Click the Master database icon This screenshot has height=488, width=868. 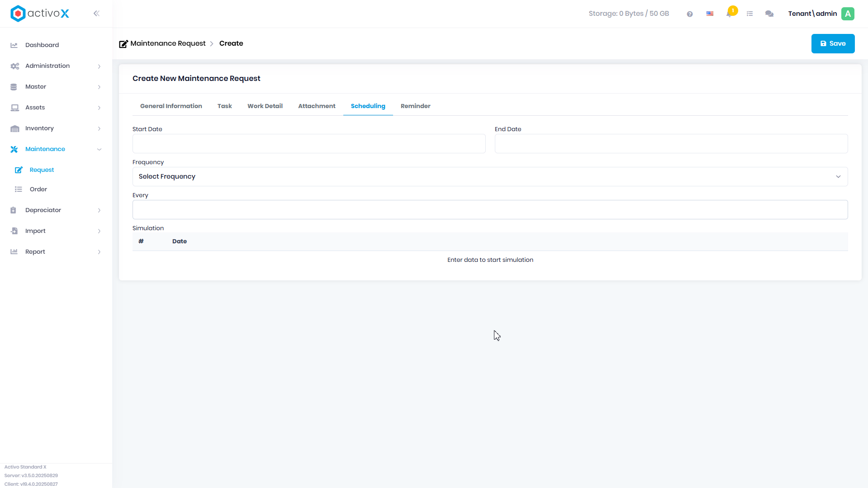pyautogui.click(x=14, y=87)
